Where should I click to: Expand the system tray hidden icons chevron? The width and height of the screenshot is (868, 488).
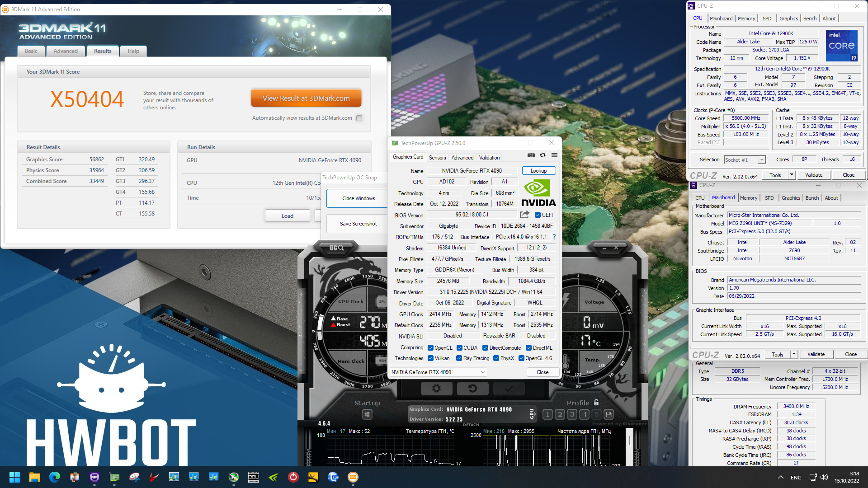click(780, 477)
